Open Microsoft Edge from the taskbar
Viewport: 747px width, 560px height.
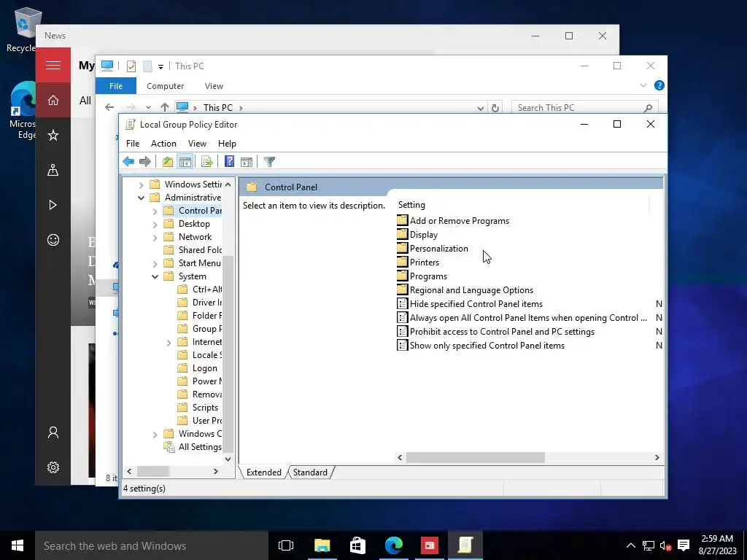point(393,545)
